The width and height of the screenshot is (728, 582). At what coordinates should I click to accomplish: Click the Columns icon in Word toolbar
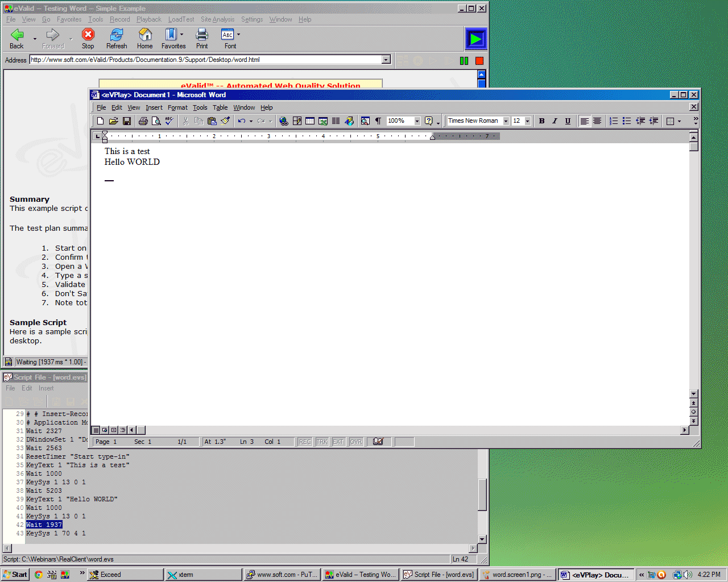point(336,121)
